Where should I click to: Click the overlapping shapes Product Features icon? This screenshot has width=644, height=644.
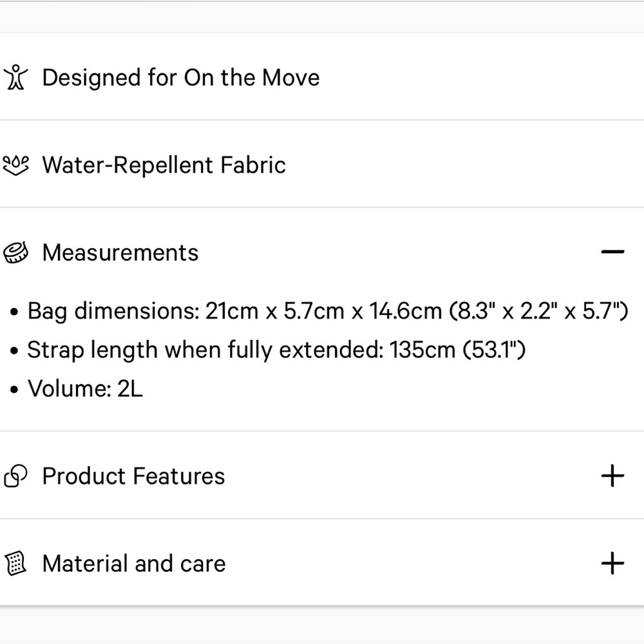pyautogui.click(x=16, y=477)
